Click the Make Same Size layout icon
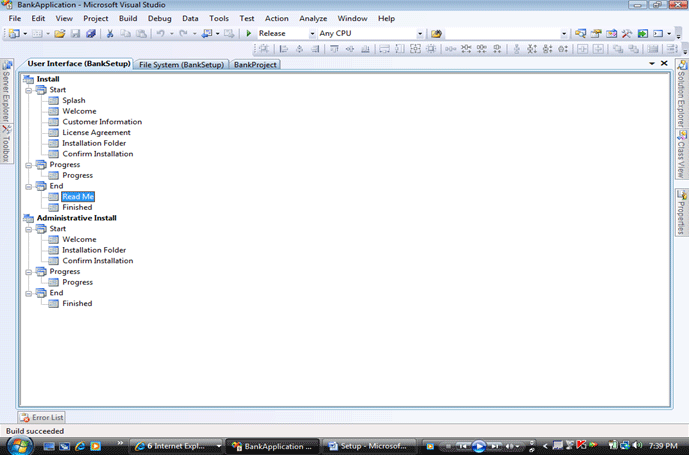Screen dimensions: 689x455 click(x=415, y=49)
